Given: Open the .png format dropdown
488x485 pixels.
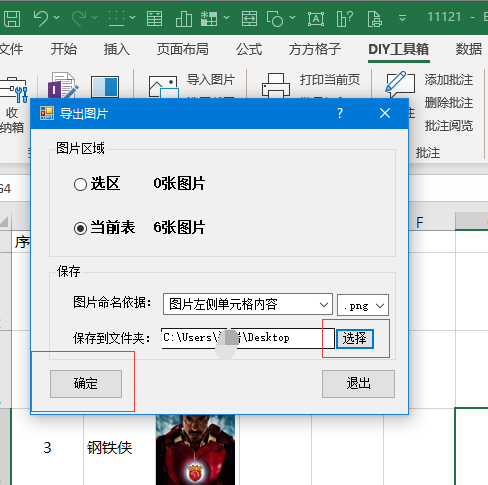Looking at the screenshot, I should 363,305.
